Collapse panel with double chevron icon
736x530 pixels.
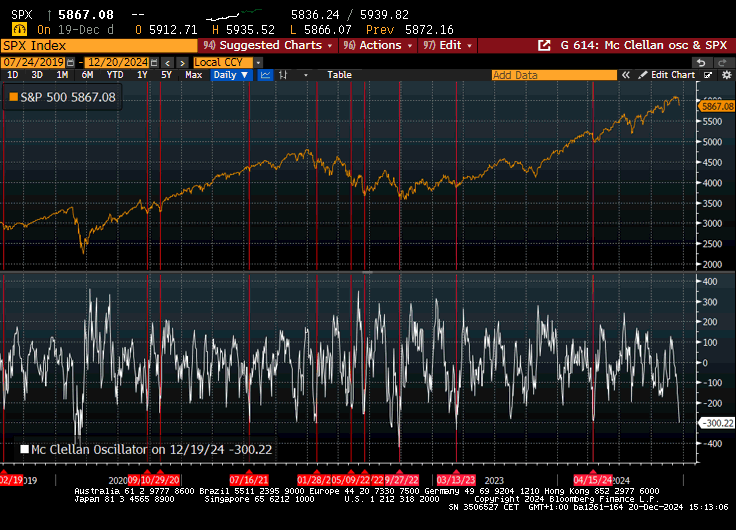click(626, 75)
